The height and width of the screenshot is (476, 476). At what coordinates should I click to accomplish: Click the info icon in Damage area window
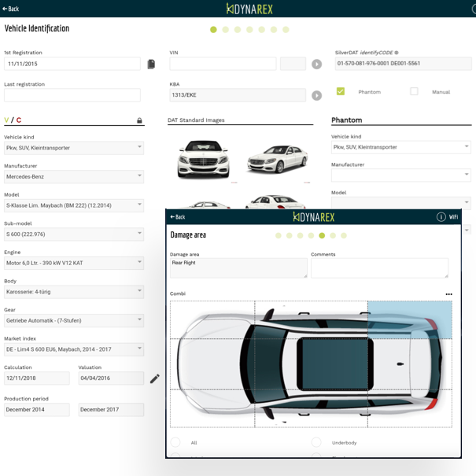(x=441, y=216)
